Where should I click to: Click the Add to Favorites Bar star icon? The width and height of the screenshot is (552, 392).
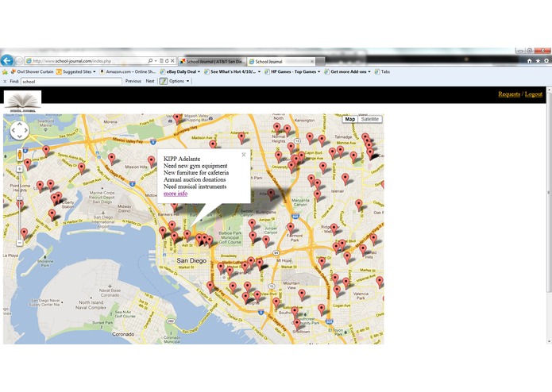[5, 71]
